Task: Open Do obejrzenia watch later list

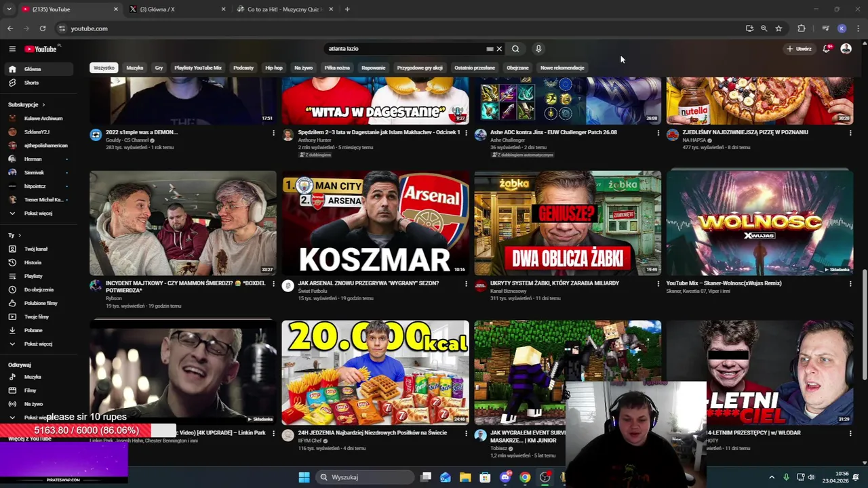Action: point(37,289)
